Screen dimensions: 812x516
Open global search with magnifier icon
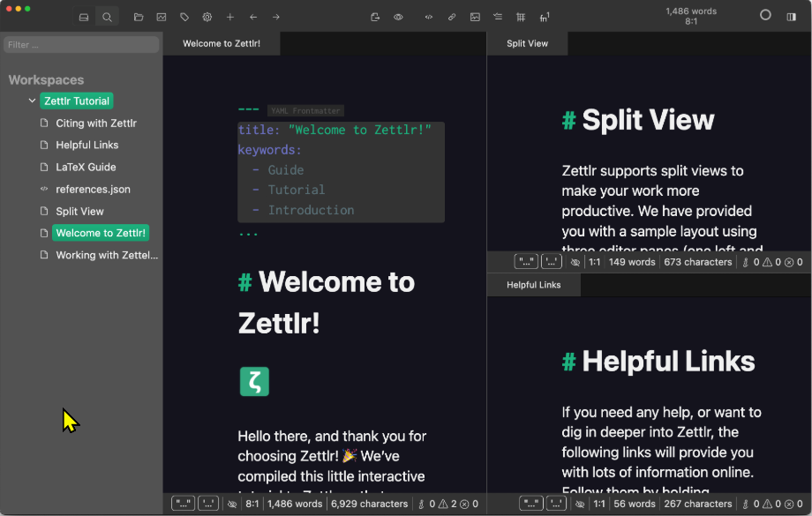point(107,17)
